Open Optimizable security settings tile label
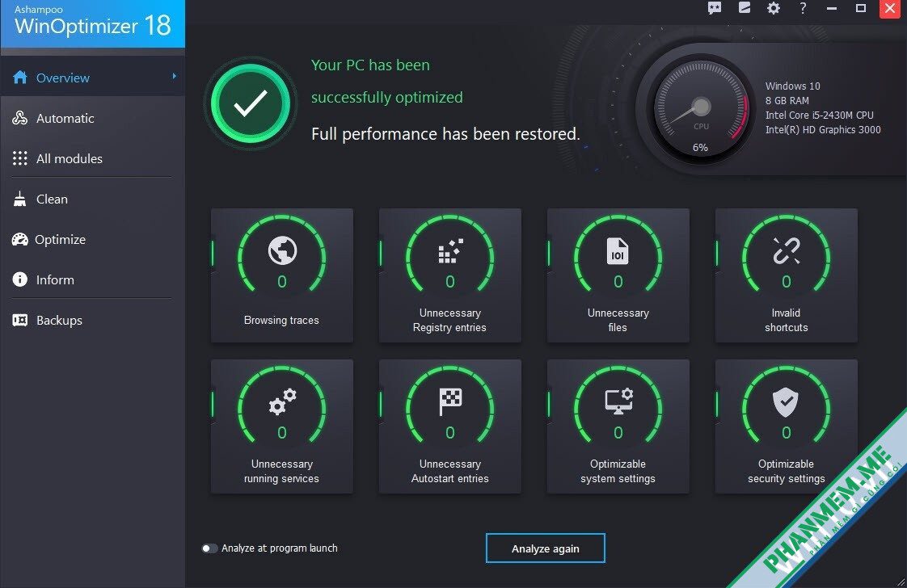The width and height of the screenshot is (907, 588). pos(786,471)
